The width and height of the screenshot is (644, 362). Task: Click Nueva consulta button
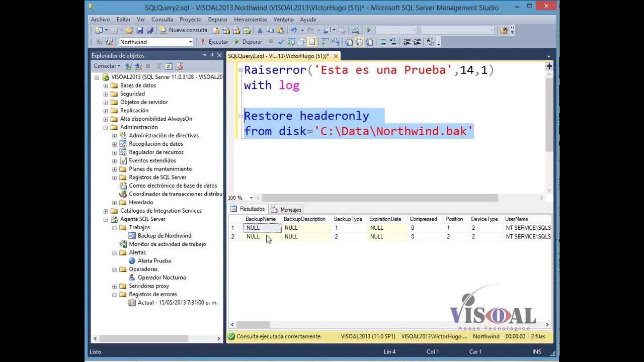184,30
